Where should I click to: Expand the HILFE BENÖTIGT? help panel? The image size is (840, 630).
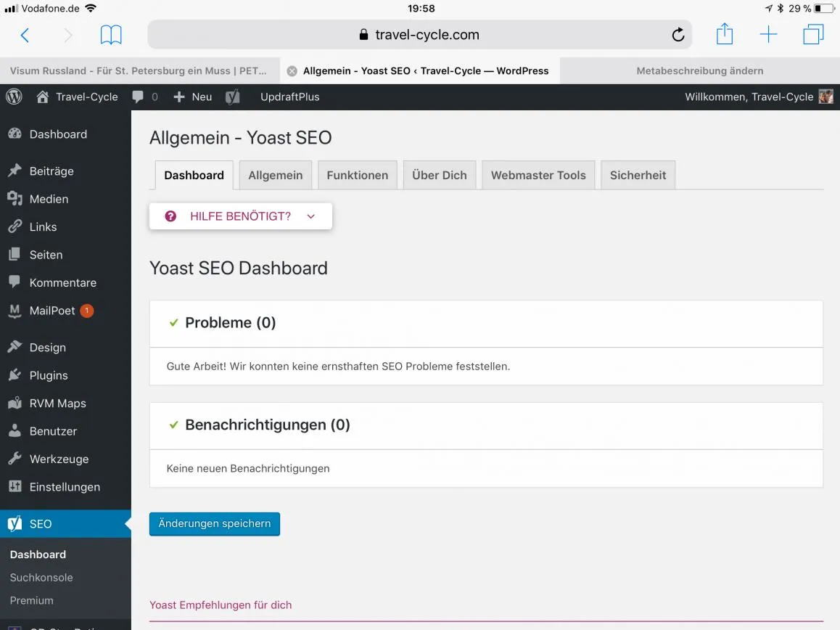241,216
